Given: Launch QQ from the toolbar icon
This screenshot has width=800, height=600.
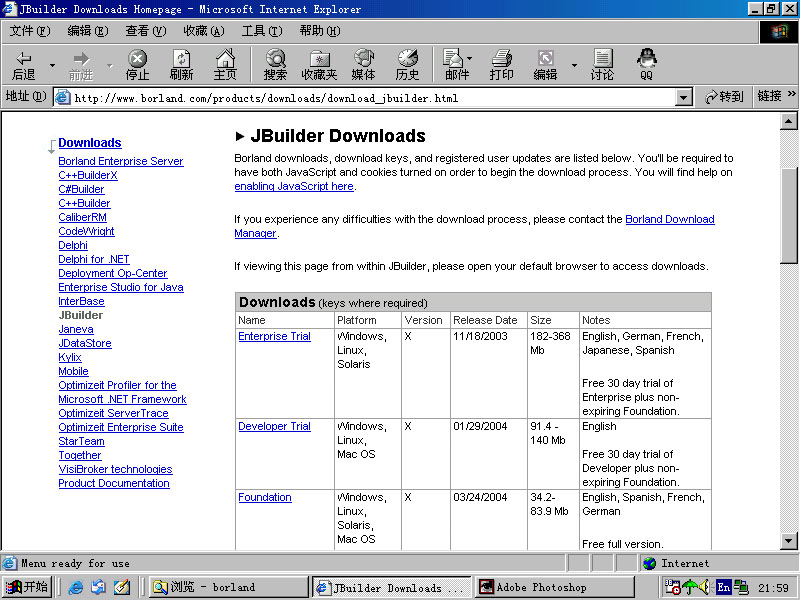Looking at the screenshot, I should pyautogui.click(x=647, y=65).
